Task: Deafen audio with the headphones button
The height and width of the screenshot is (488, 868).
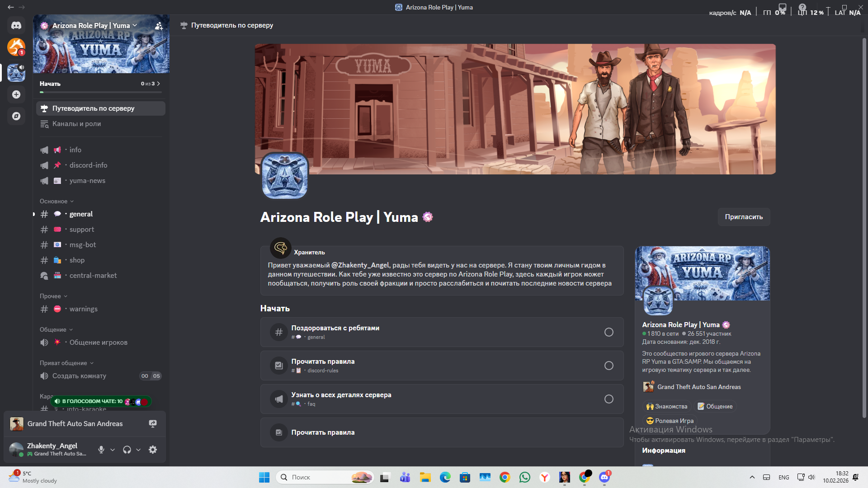Action: tap(127, 450)
